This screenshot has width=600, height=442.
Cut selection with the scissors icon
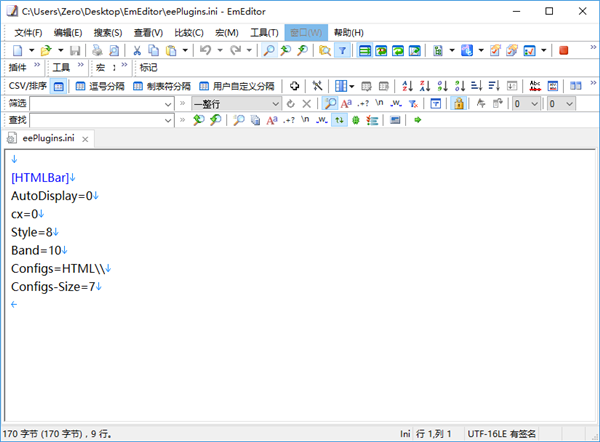click(x=137, y=51)
